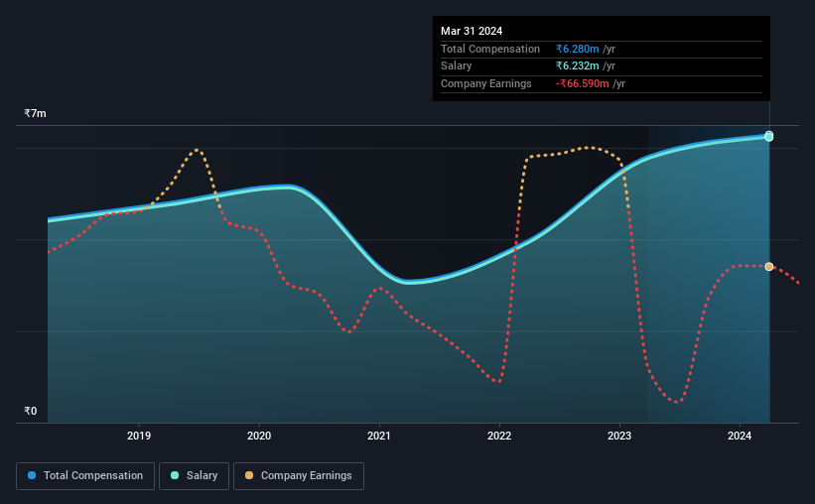The image size is (815, 504).
Task: Click the blue Total Compensation legend dot
Action: [32, 475]
